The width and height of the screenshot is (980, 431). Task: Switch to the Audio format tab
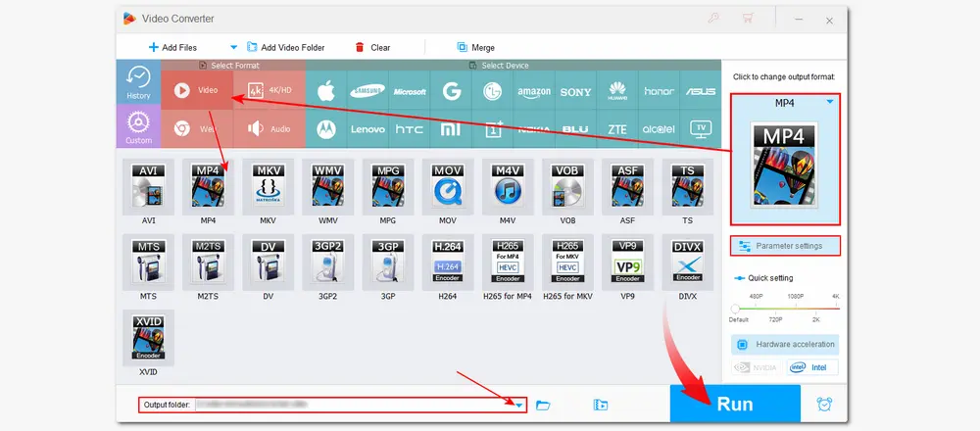click(x=269, y=129)
